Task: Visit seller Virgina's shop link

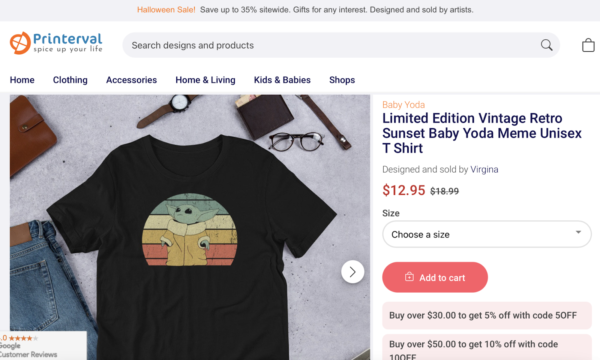Action: coord(484,169)
